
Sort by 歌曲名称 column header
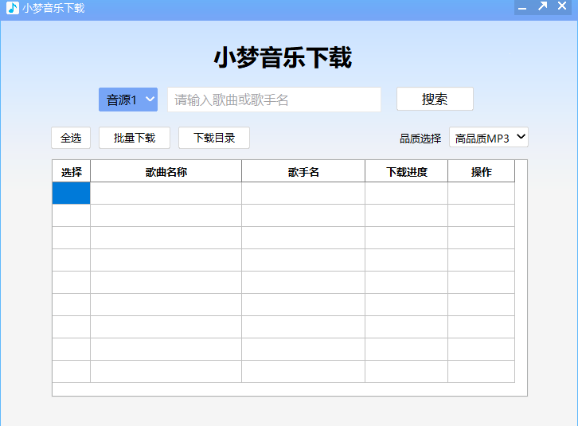coord(166,172)
